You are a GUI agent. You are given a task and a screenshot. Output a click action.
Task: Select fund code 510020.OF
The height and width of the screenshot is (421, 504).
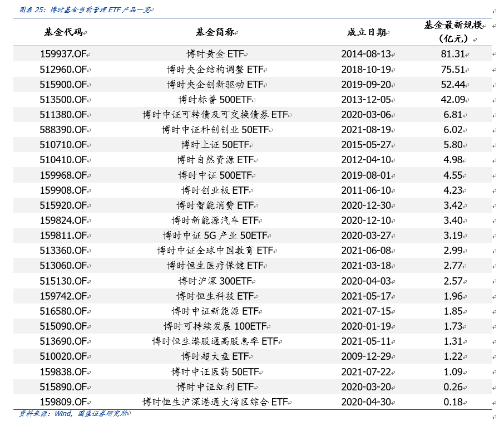63,356
